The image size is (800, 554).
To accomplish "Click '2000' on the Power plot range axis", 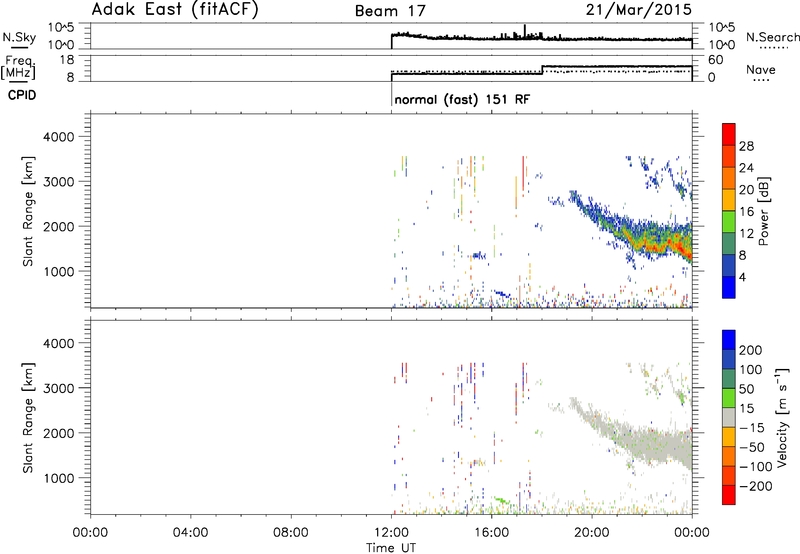I will (59, 226).
